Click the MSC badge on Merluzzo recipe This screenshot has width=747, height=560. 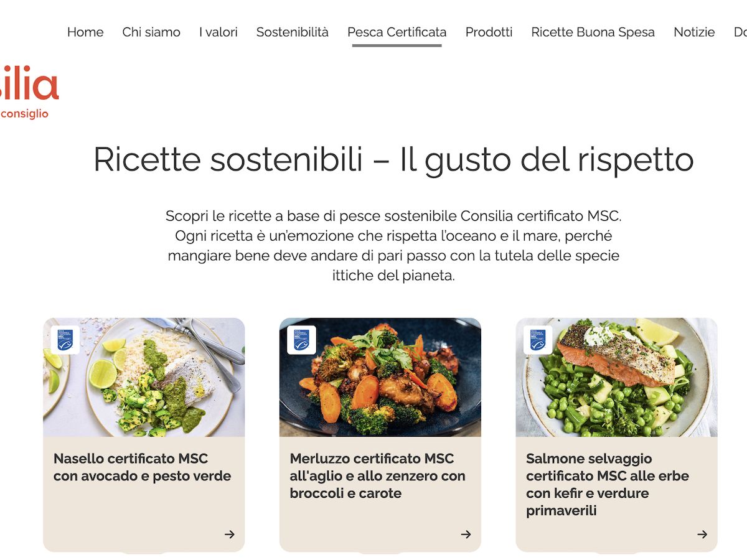tap(301, 340)
